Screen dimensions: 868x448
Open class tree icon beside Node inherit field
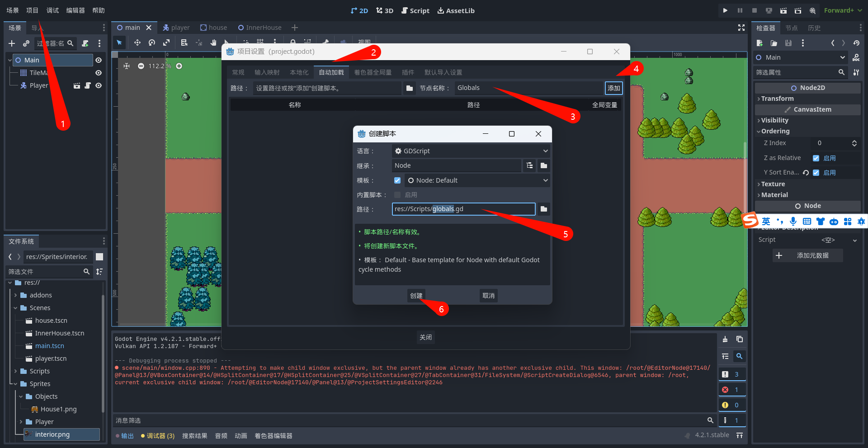tap(529, 165)
